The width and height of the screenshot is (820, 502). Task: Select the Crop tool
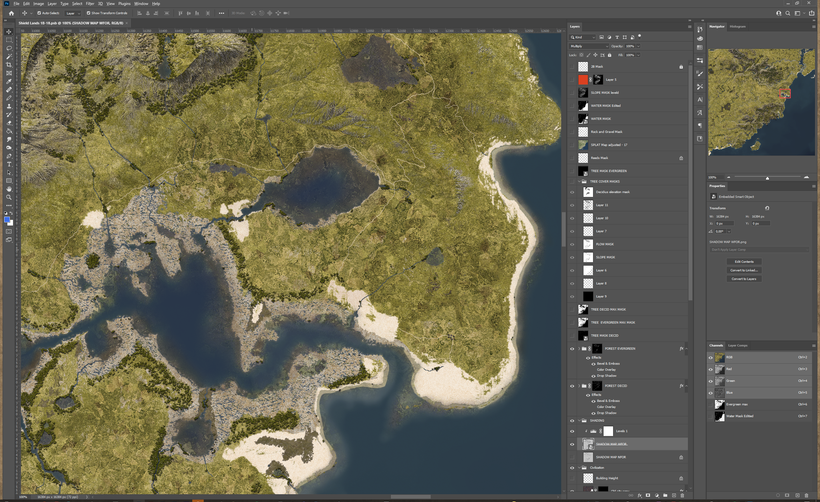tap(9, 65)
